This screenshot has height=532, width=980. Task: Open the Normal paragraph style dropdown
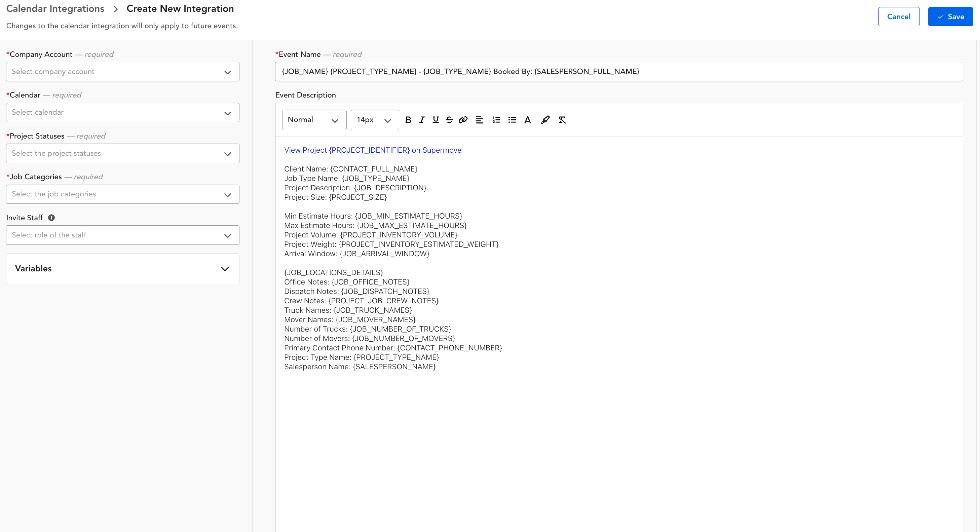tap(314, 120)
